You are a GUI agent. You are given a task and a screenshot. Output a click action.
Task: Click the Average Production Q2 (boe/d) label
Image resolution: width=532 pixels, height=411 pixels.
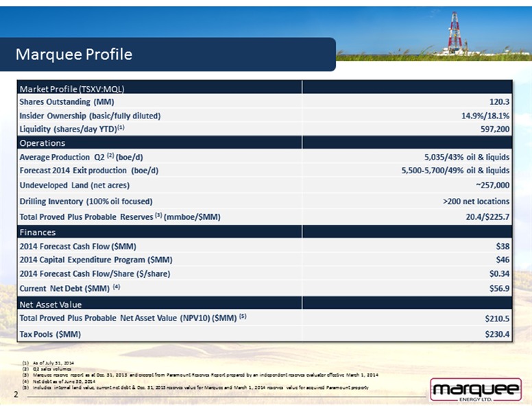click(81, 157)
